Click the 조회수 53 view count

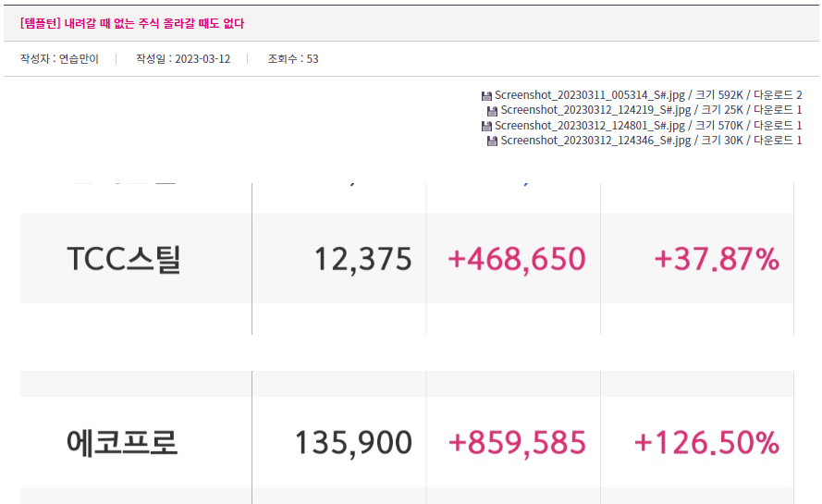coord(293,59)
